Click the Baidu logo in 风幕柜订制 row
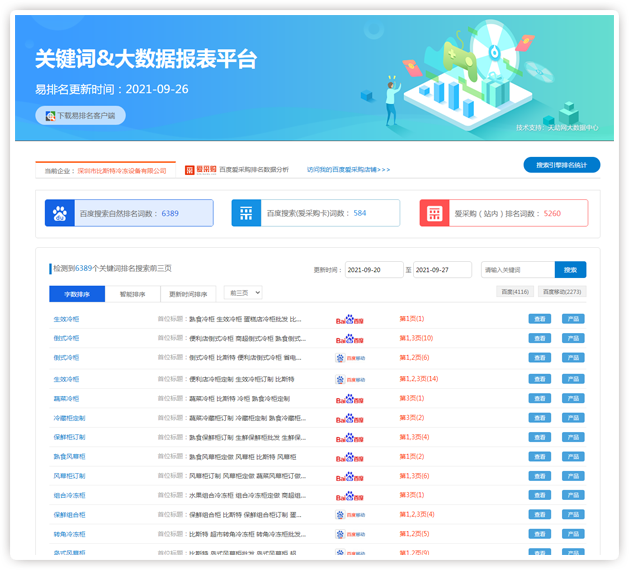 coord(344,475)
